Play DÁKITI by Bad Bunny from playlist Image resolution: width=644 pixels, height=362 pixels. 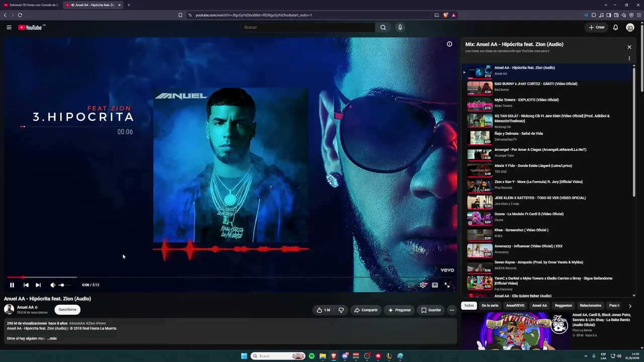pos(547,87)
